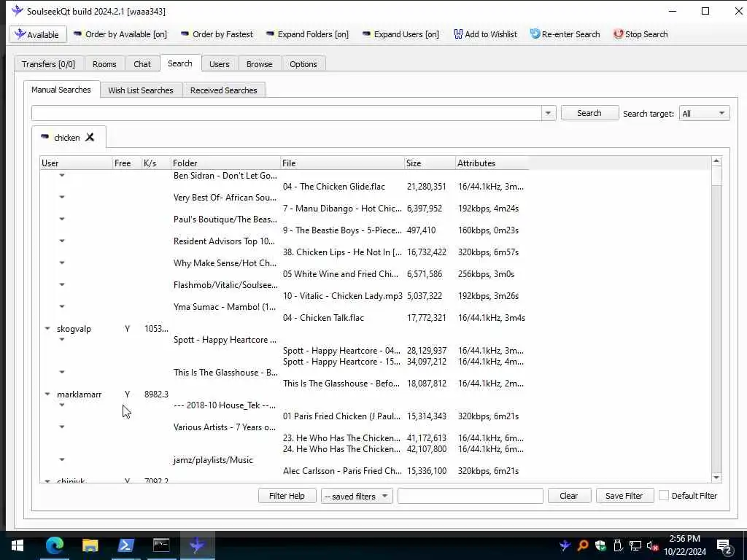Enable the Default Filter checkbox

(664, 496)
